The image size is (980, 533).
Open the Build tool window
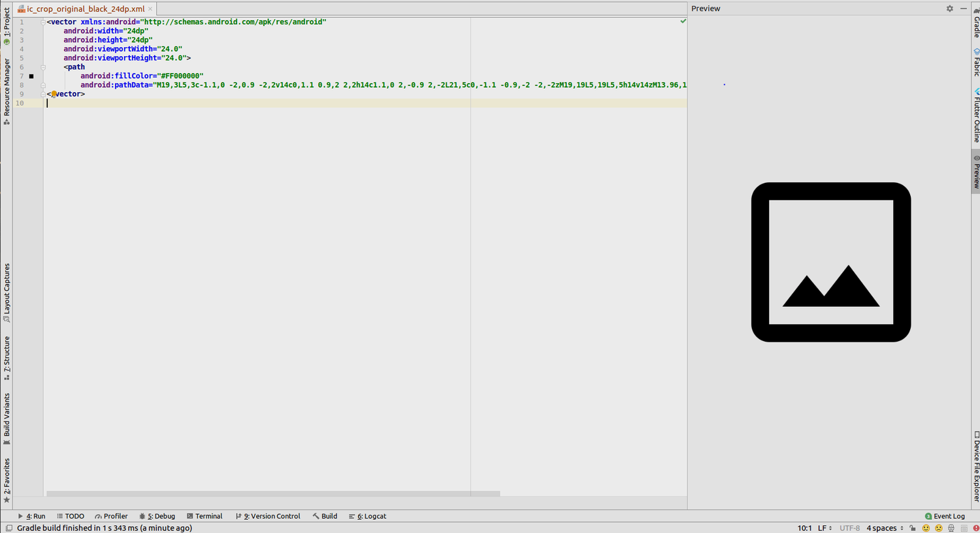[x=325, y=516]
